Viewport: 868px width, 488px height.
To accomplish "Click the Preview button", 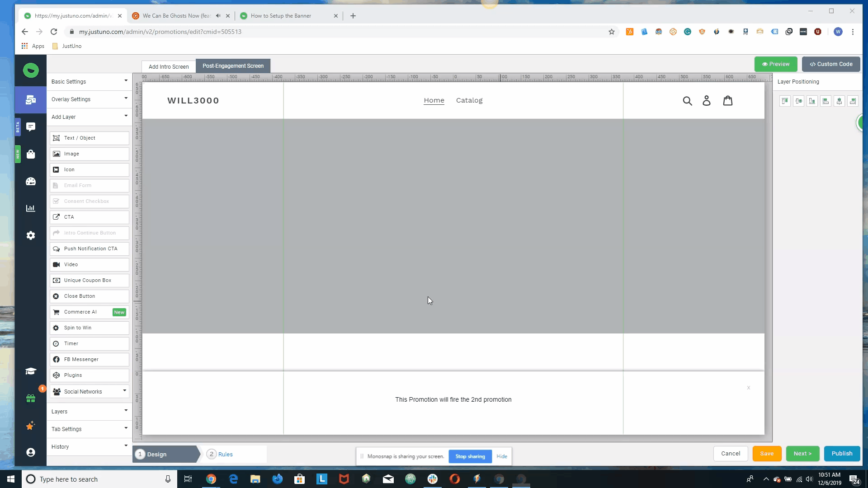I will (x=776, y=64).
